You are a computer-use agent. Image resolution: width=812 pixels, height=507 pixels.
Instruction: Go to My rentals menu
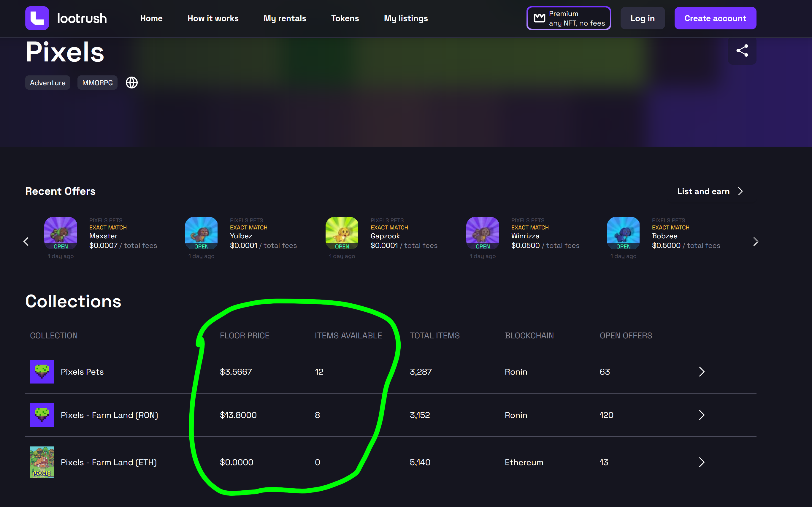click(285, 18)
